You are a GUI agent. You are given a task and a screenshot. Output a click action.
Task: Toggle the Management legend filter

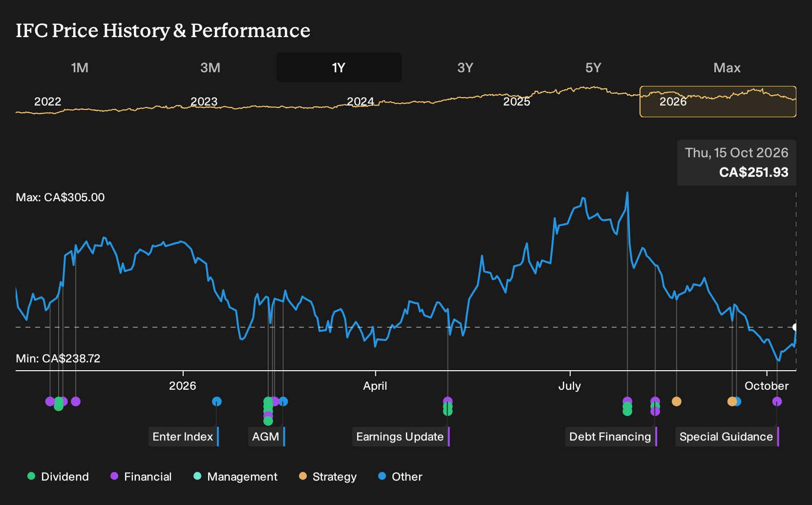click(235, 477)
